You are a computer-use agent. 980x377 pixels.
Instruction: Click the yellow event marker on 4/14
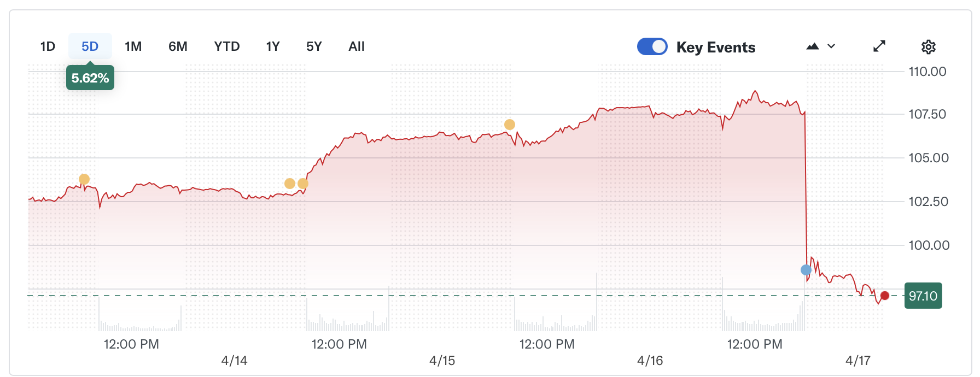pyautogui.click(x=84, y=179)
